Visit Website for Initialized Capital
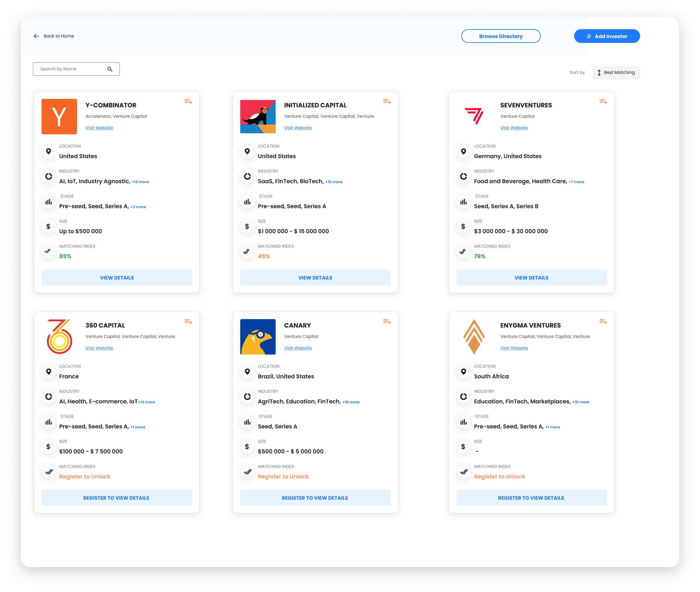This screenshot has width=700, height=592. pos(298,128)
